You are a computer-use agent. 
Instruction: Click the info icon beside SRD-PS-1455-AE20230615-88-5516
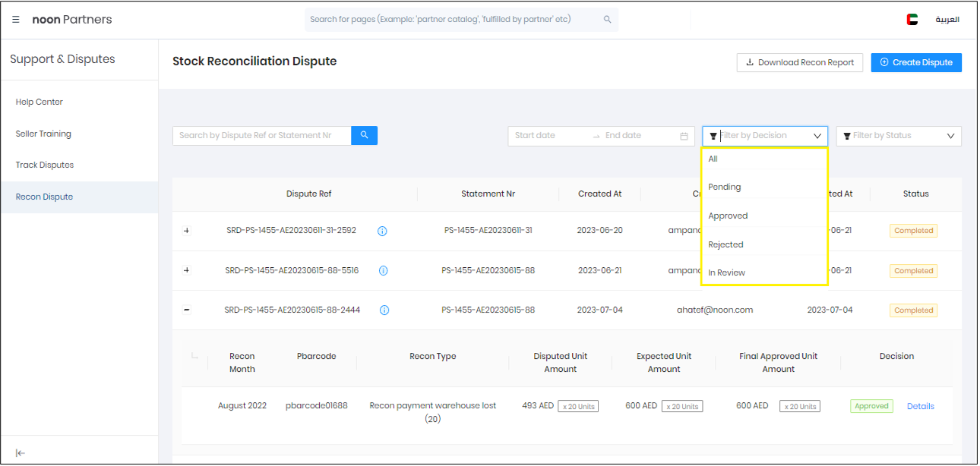coord(384,270)
